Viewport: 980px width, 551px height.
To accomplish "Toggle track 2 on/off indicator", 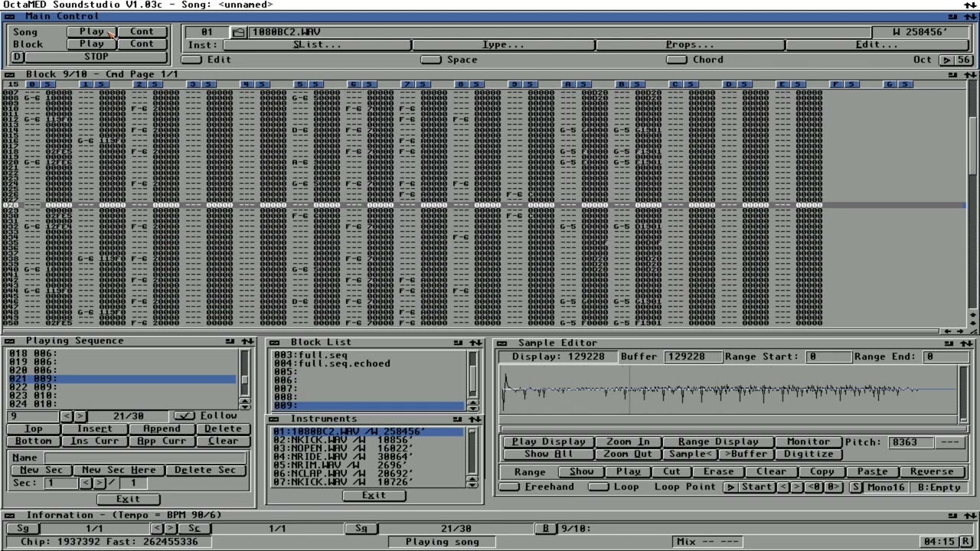I will pos(139,84).
